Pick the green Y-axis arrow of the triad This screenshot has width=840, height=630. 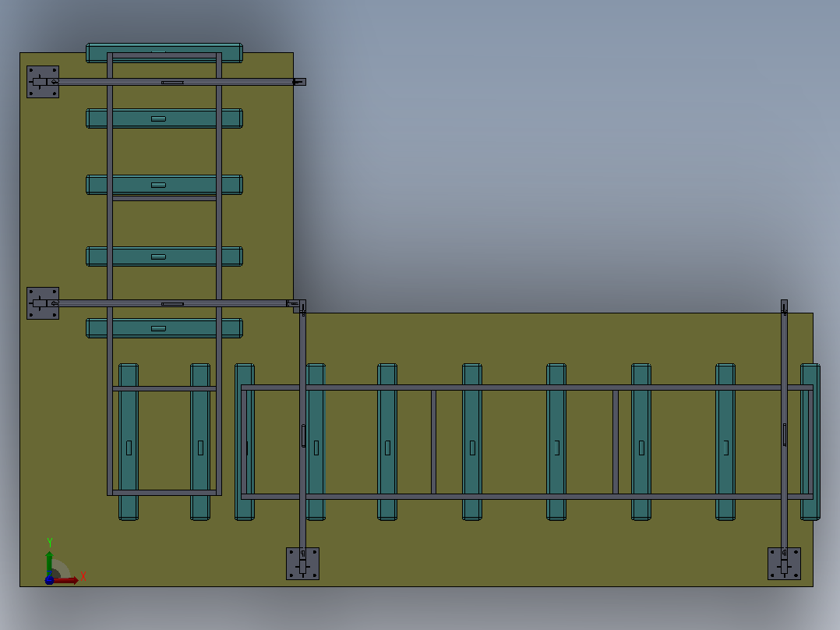[49, 563]
